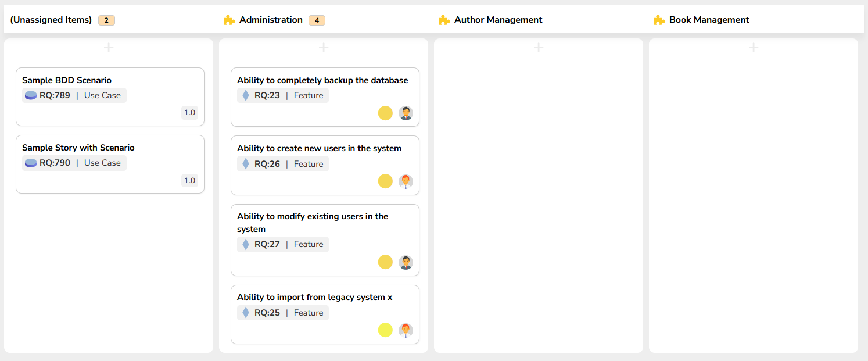Click the owner avatar on the RQ:26 card
Screen dimensions: 868x361
[406, 181]
